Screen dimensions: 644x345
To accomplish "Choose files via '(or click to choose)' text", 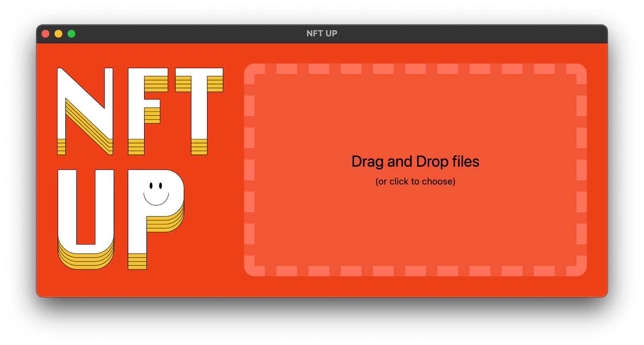I will 415,182.
